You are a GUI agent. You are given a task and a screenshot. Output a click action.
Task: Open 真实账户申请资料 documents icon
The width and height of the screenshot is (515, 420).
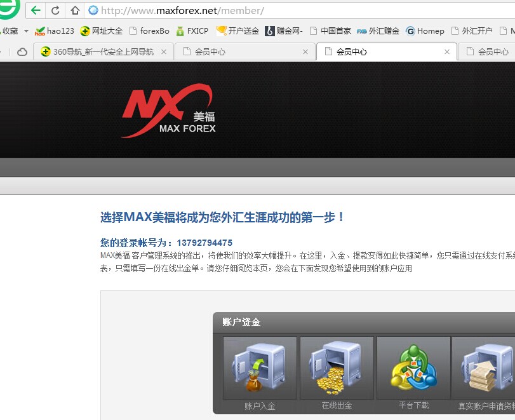(483, 368)
